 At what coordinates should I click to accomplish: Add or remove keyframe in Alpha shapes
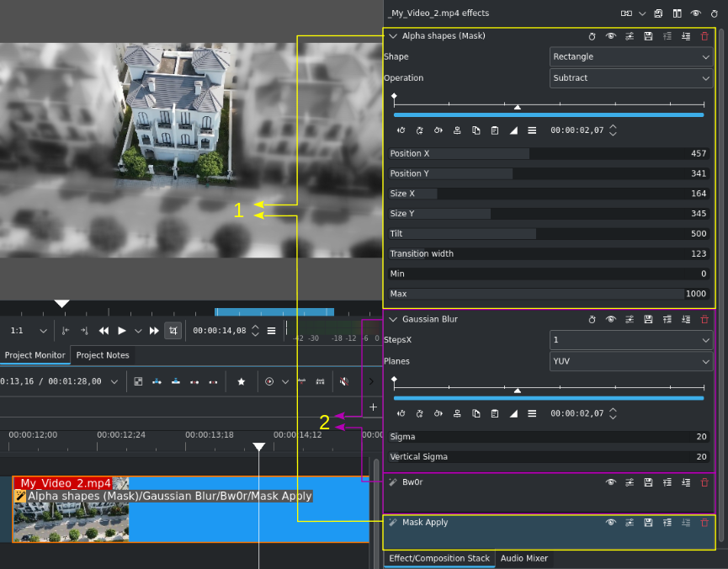pyautogui.click(x=420, y=130)
